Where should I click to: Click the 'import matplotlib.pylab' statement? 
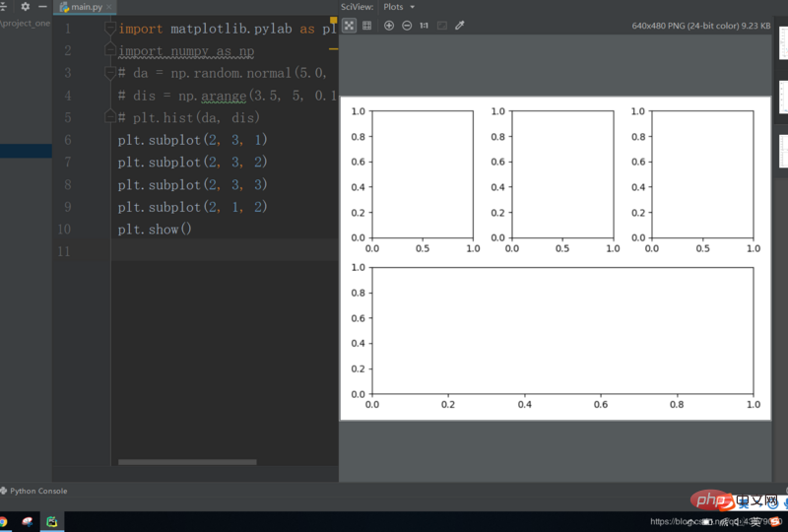228,29
